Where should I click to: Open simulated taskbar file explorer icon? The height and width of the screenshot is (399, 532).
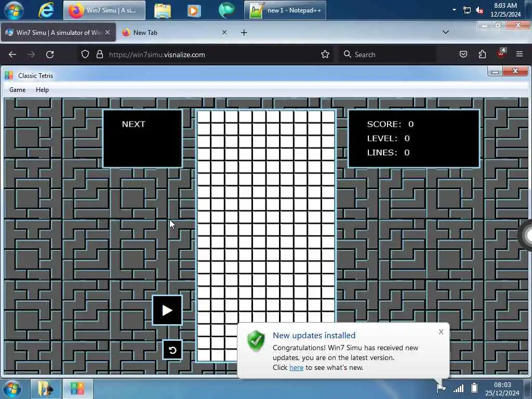(x=46, y=389)
